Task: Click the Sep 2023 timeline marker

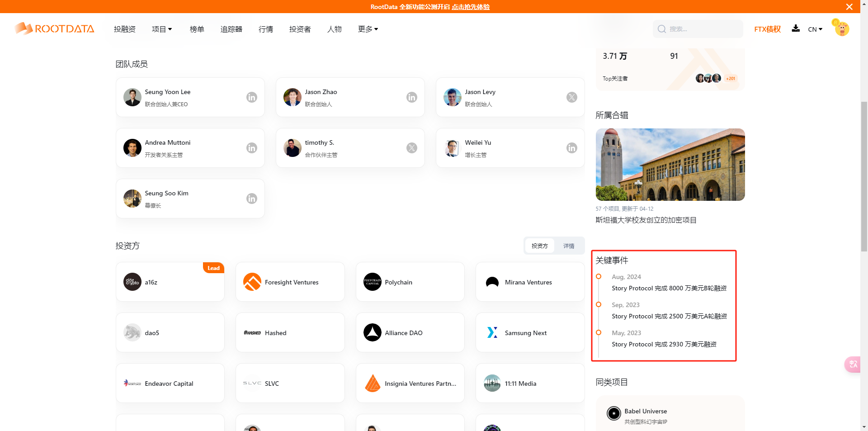Action: click(x=599, y=304)
